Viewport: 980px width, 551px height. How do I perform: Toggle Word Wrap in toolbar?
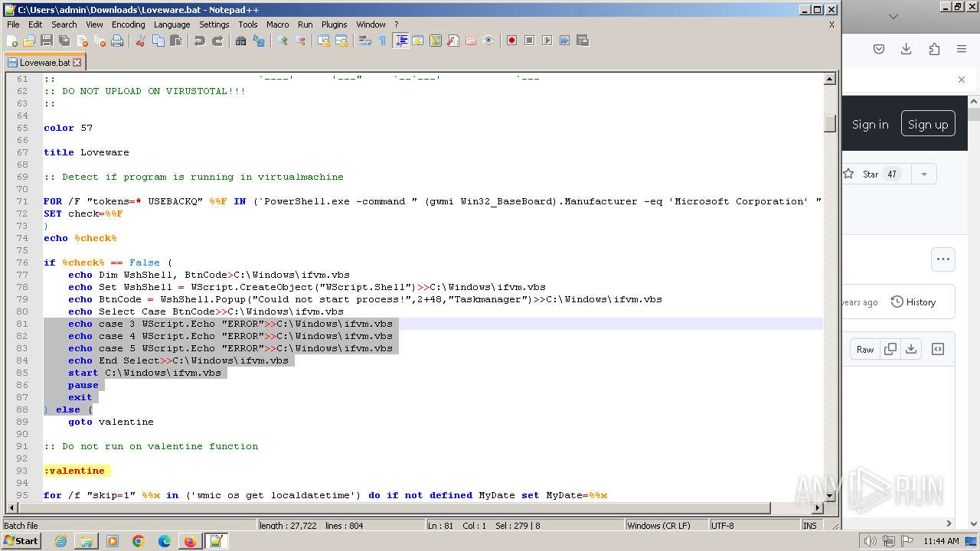point(365,41)
